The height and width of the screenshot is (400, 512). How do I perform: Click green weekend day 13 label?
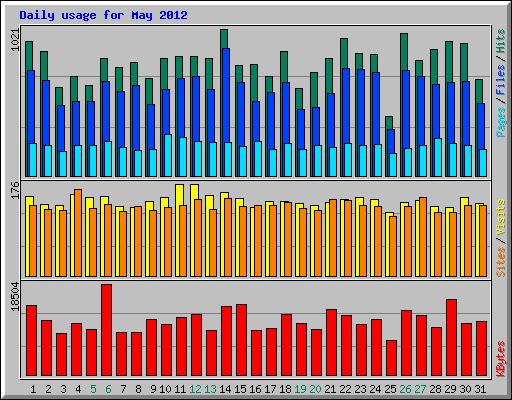[x=210, y=389]
